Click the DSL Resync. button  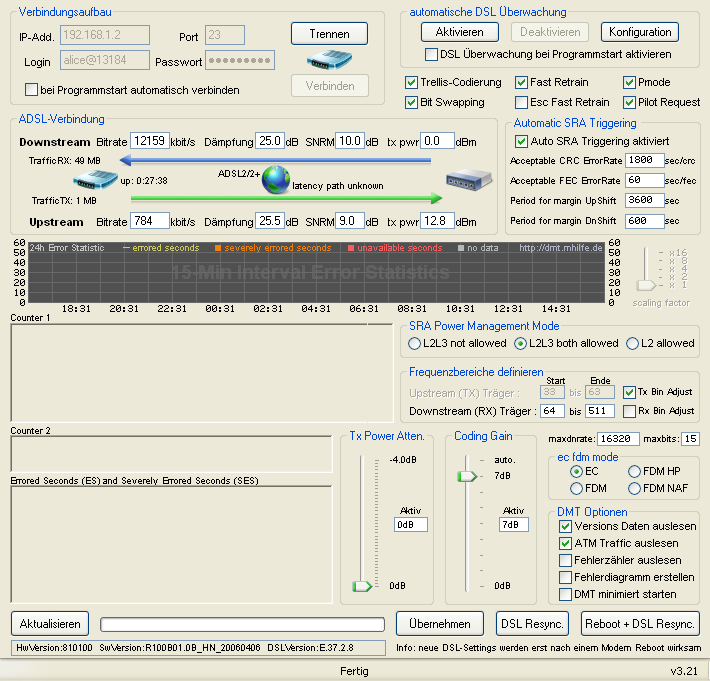pos(532,623)
